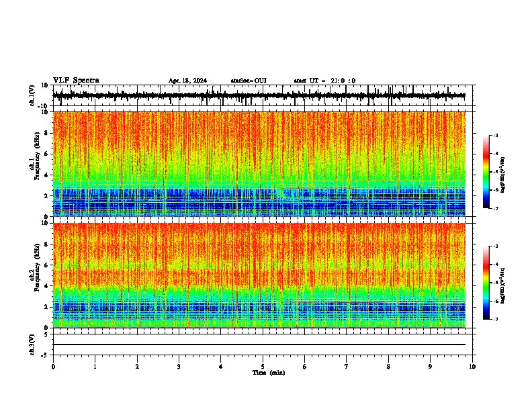
Task: Click the time axis tick label "3"
Action: [x=179, y=367]
